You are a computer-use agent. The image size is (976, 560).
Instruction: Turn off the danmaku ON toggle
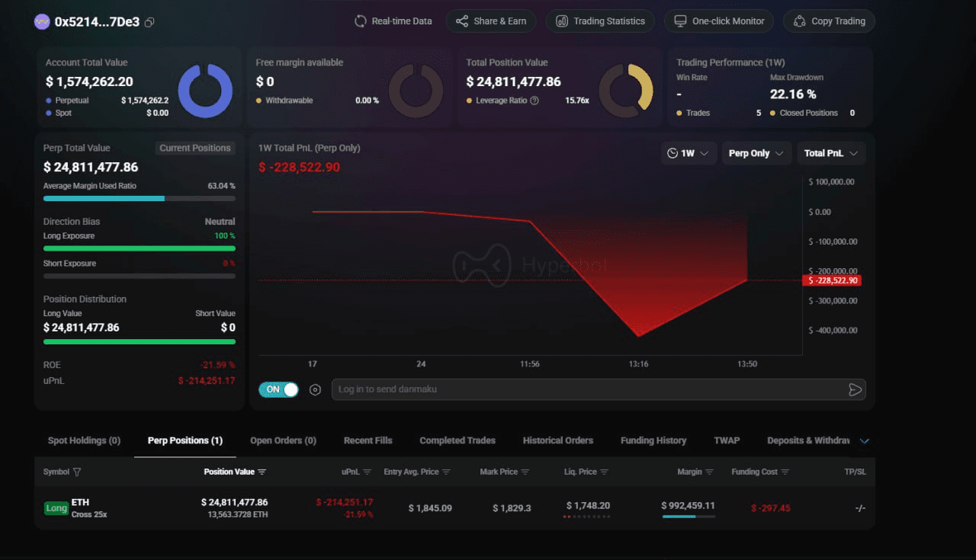[279, 389]
